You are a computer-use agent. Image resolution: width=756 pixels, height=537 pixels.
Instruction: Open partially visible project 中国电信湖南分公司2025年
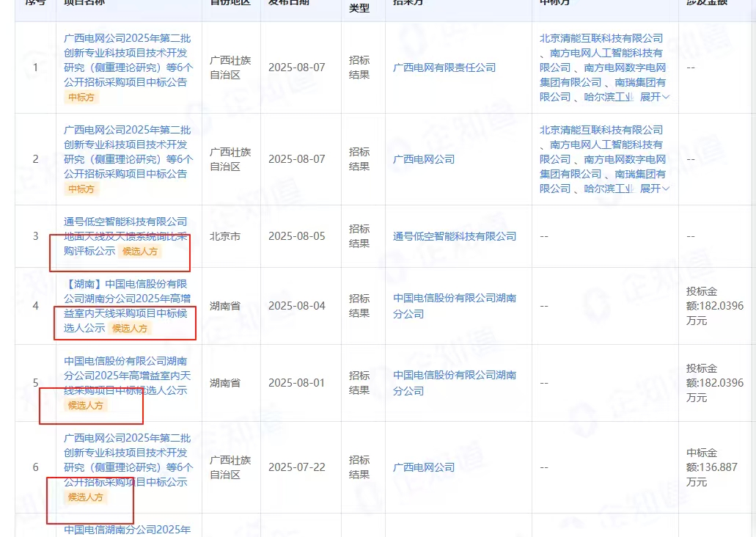128,530
